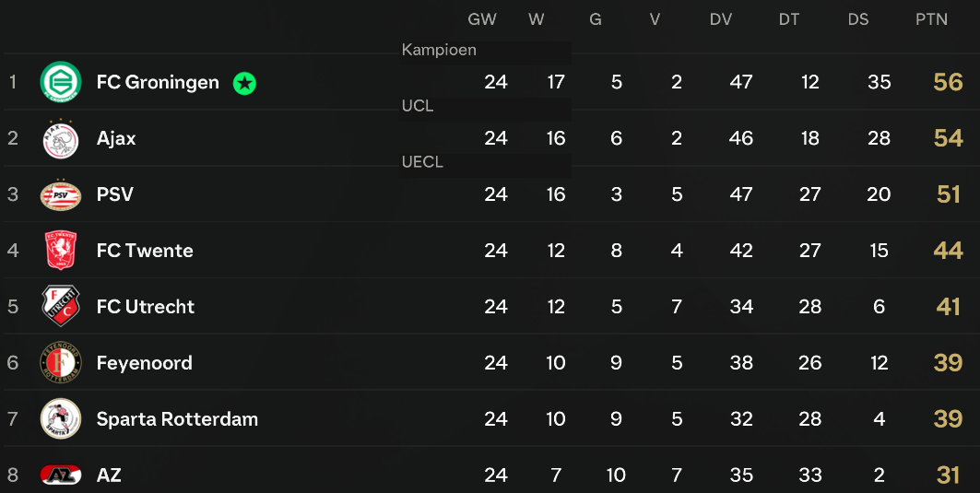Viewport: 980px width, 493px height.
Task: Open the FC Groningen team name
Action: pyautogui.click(x=158, y=82)
